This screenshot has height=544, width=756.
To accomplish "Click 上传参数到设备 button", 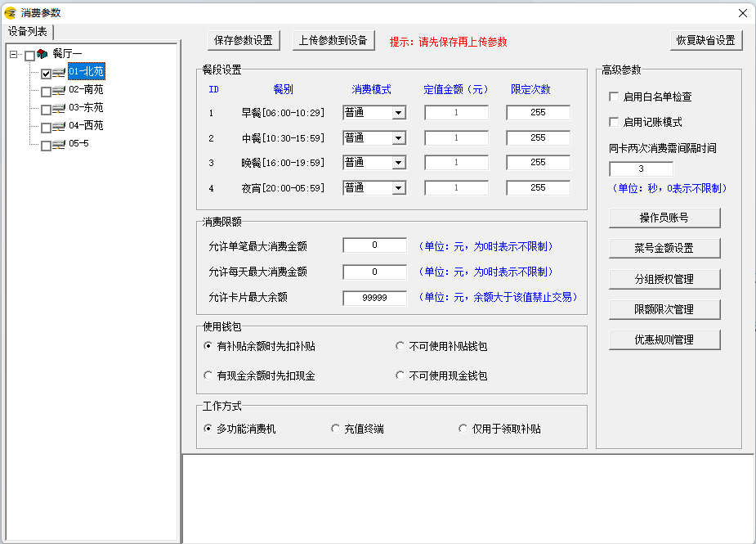I will [333, 40].
